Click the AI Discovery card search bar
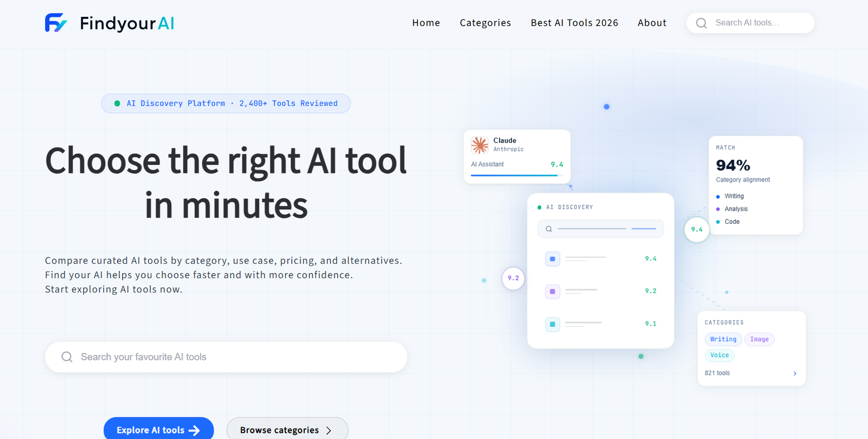 click(x=601, y=229)
